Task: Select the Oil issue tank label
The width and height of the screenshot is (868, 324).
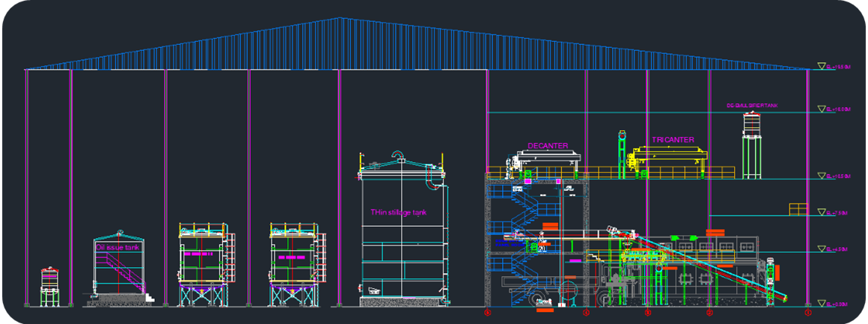Action: pyautogui.click(x=117, y=247)
